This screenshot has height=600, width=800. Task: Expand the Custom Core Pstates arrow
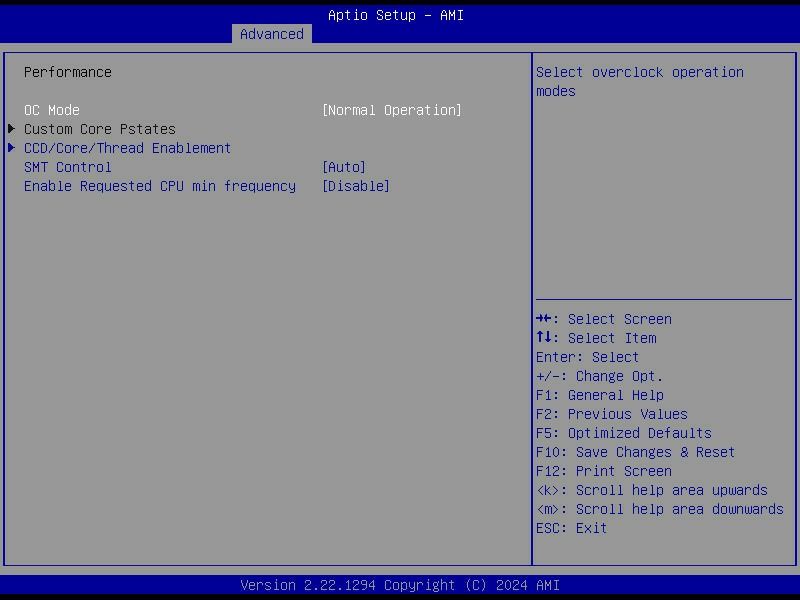click(x=11, y=129)
